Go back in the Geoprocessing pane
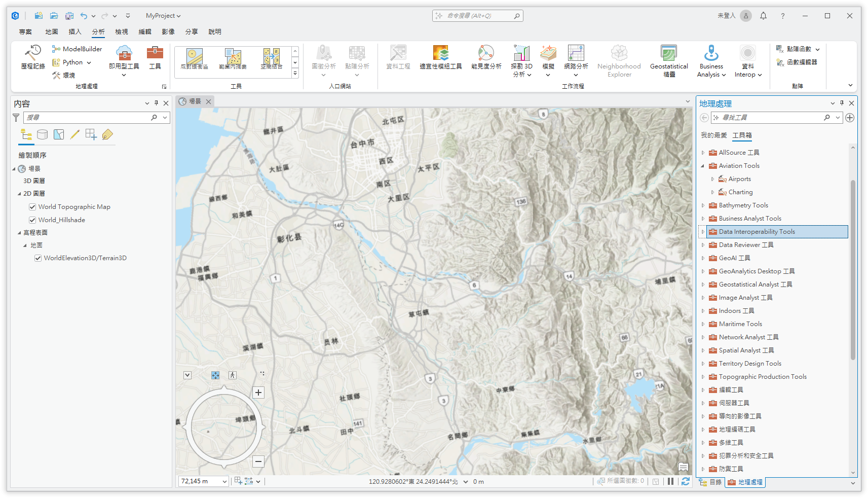868x498 pixels. pos(704,118)
